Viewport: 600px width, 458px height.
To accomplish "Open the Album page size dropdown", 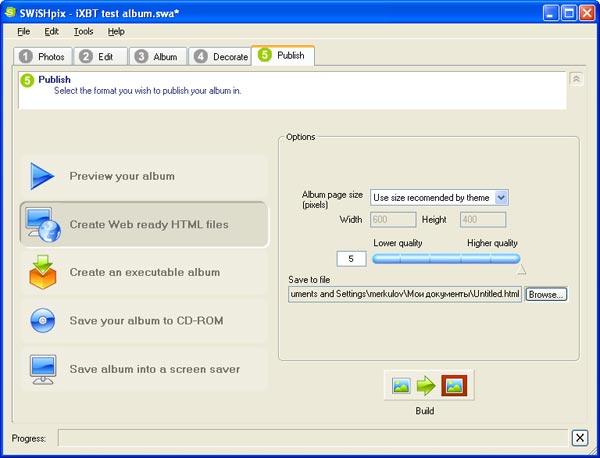I will tap(439, 198).
